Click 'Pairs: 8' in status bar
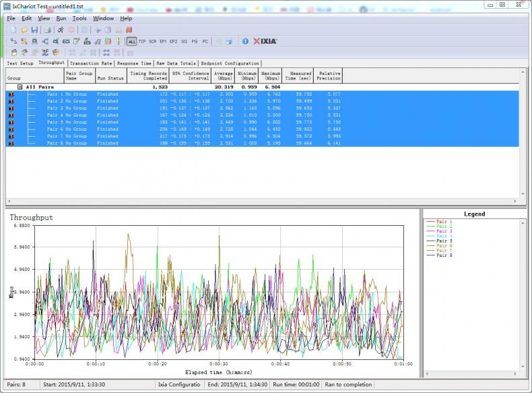 pos(16,384)
